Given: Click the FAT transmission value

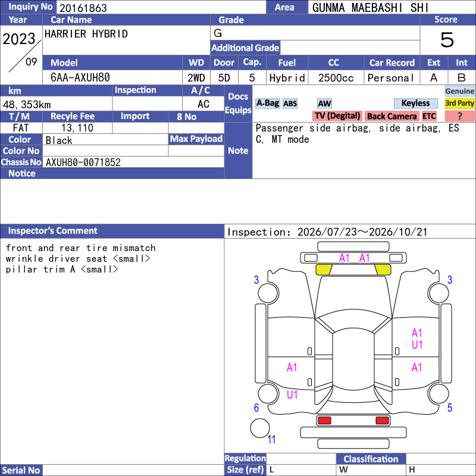Looking at the screenshot, I should click(x=21, y=128).
